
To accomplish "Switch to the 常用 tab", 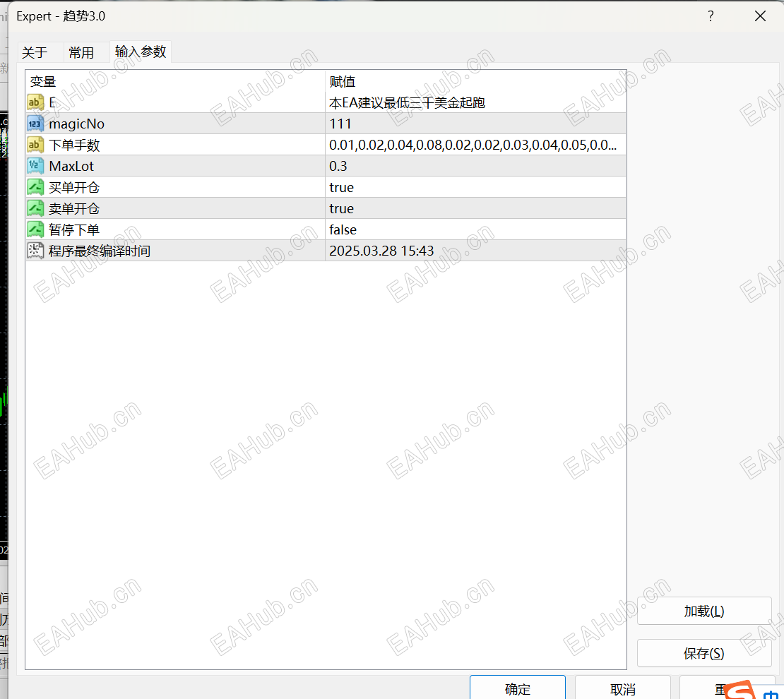I will [80, 52].
